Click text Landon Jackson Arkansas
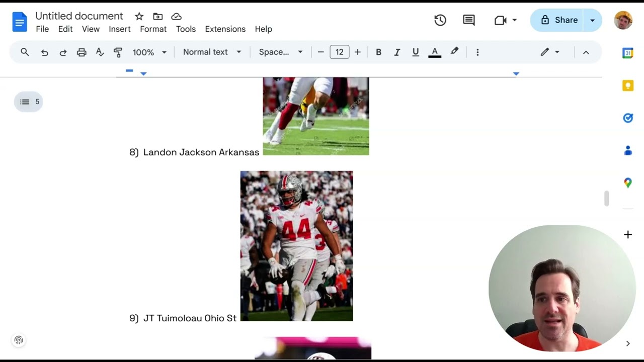644x362 pixels. (201, 152)
